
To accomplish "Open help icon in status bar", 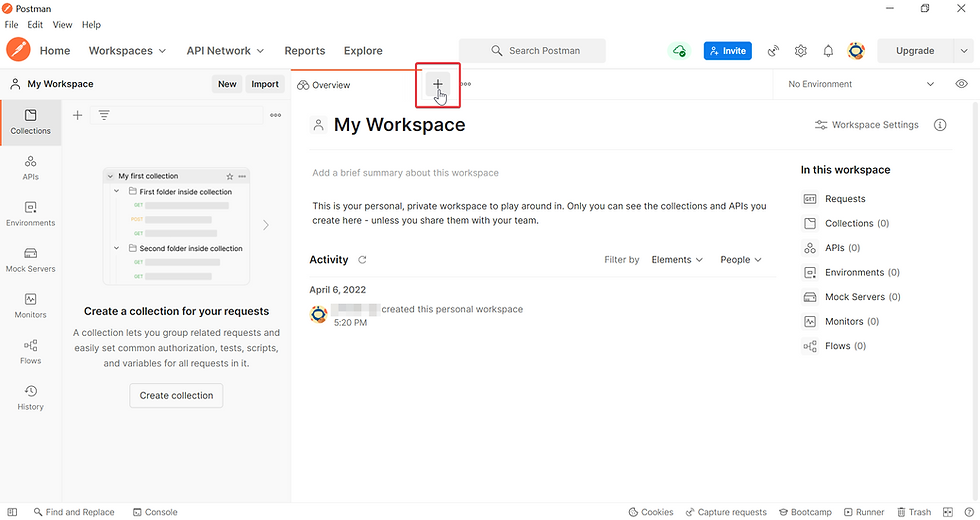I will (968, 512).
